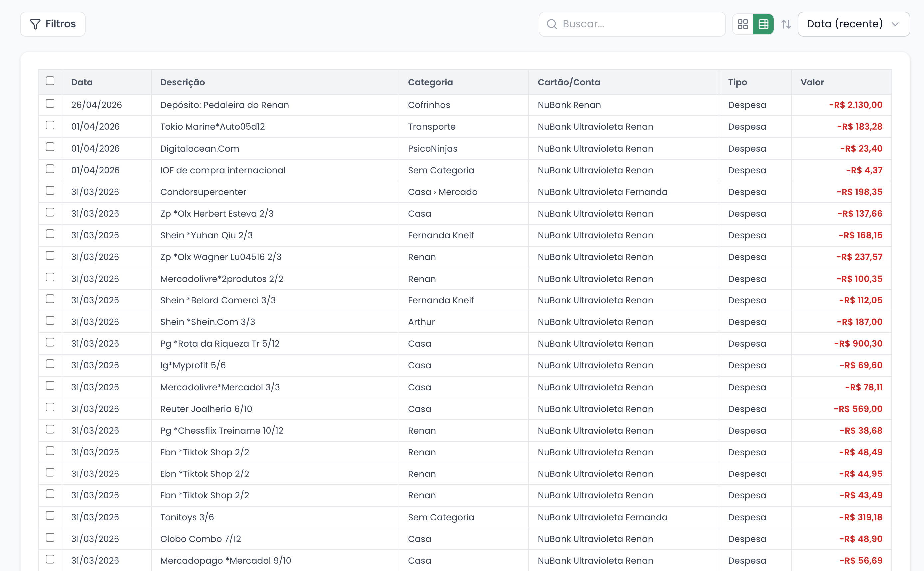924x571 pixels.
Task: Click Digitalocean.Com description text
Action: pos(199,148)
